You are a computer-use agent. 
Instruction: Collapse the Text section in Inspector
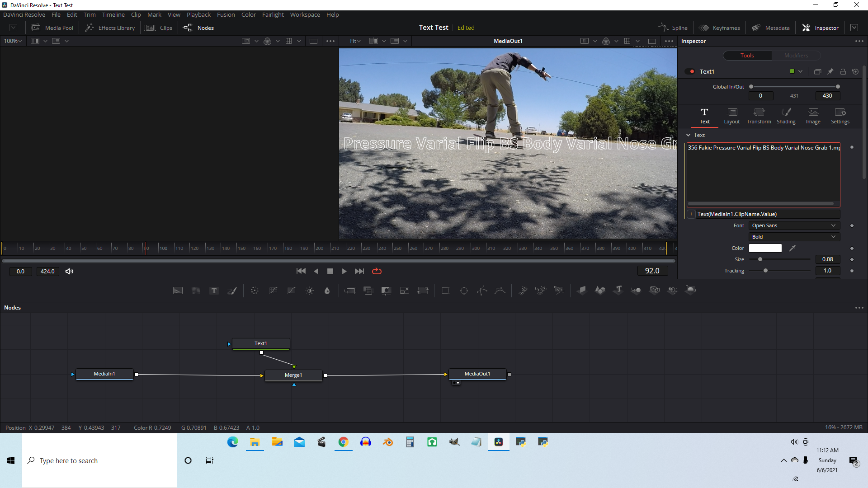click(x=688, y=135)
